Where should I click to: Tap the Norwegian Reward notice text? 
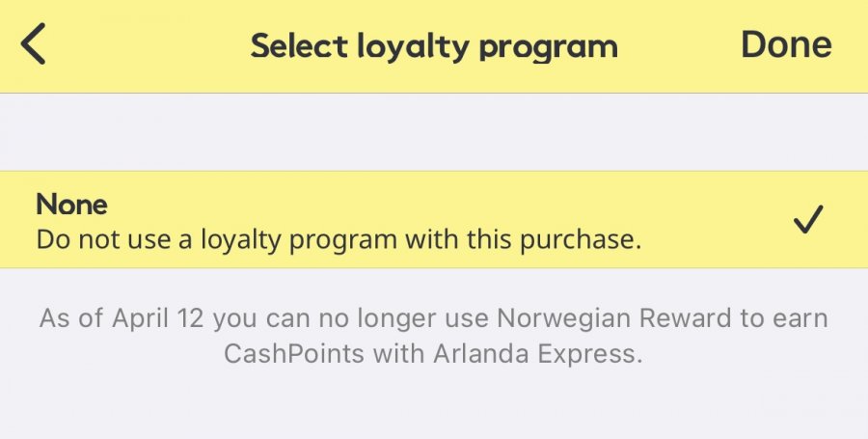click(434, 335)
